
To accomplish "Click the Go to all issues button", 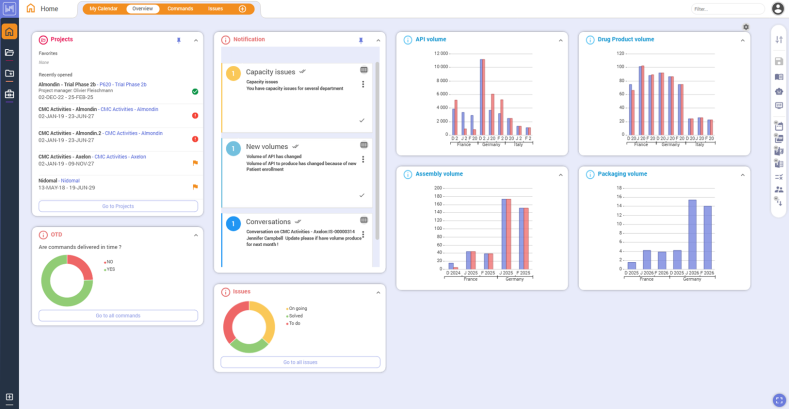I will pyautogui.click(x=301, y=362).
